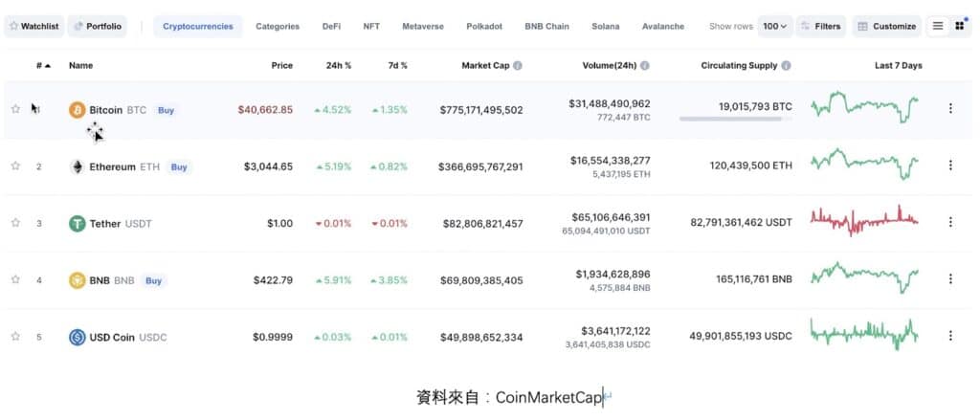Screen dimensions: 980x420
Task: Click the BNB coin logo
Action: (77, 280)
